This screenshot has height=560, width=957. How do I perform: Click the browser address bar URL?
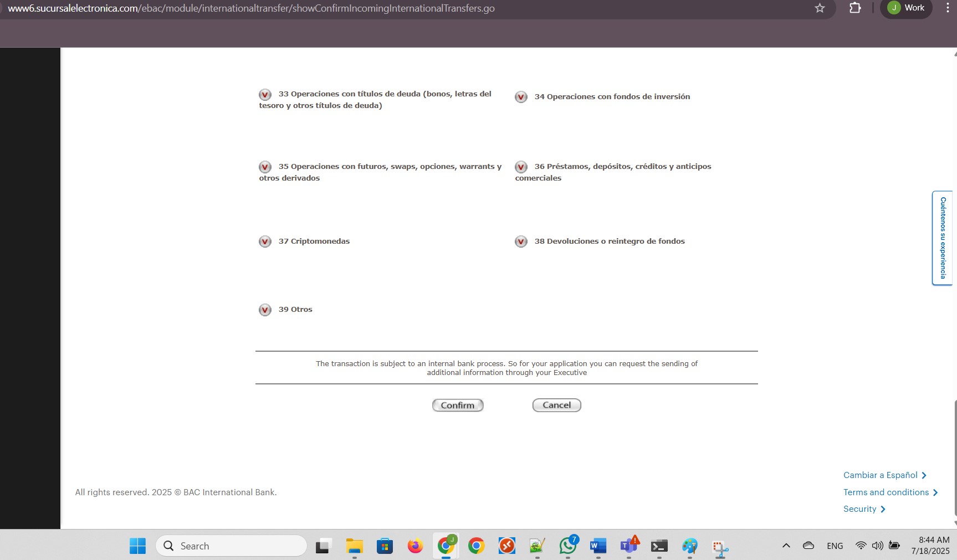pyautogui.click(x=251, y=8)
